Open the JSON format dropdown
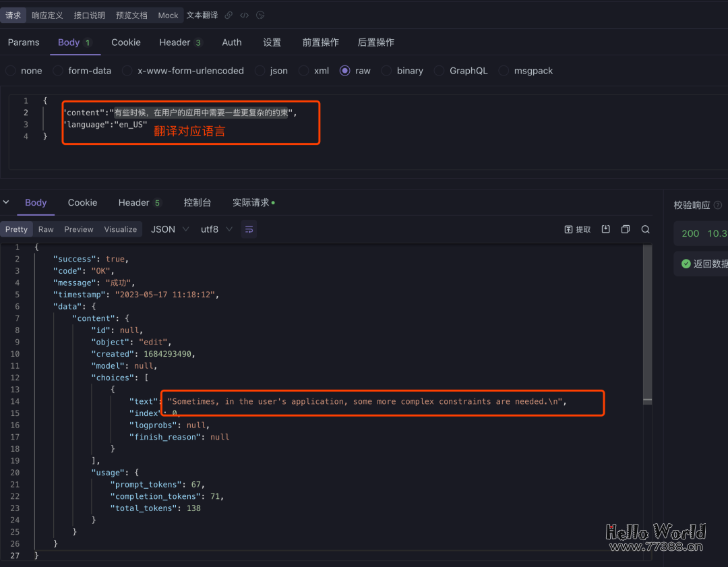728x567 pixels. coord(169,229)
